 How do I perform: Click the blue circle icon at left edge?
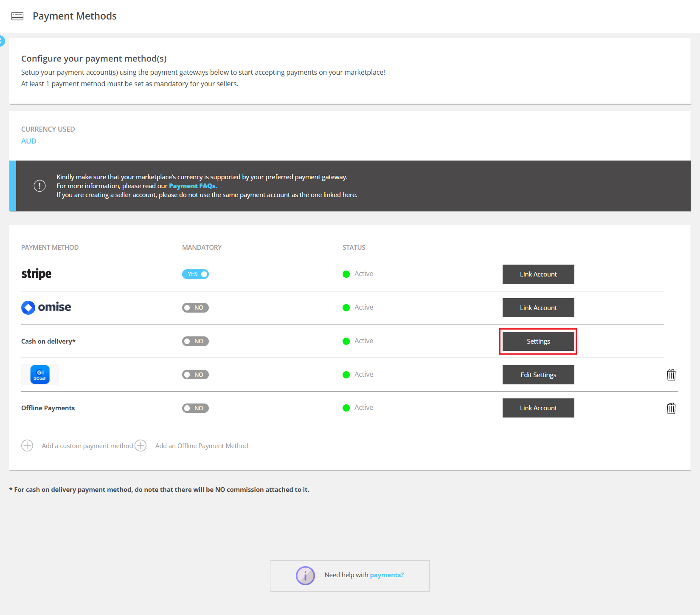(x=2, y=41)
